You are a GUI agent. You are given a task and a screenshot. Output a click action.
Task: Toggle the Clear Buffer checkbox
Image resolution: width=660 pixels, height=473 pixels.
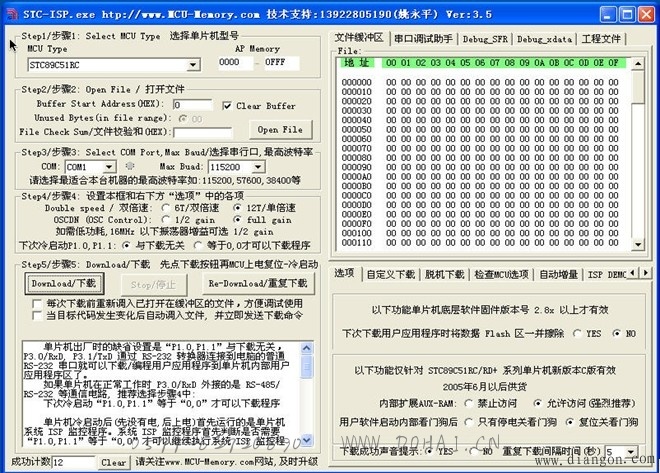pyautogui.click(x=227, y=106)
